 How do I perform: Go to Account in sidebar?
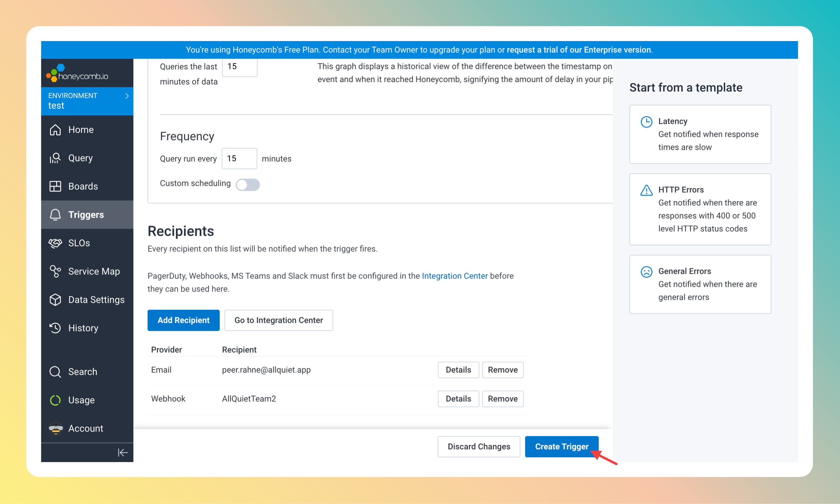86,428
